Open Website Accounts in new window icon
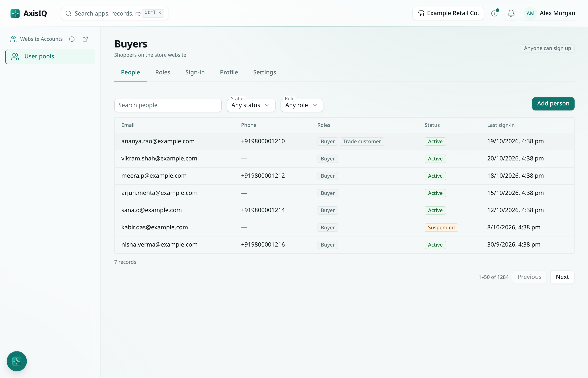Image resolution: width=588 pixels, height=378 pixels. (x=85, y=39)
